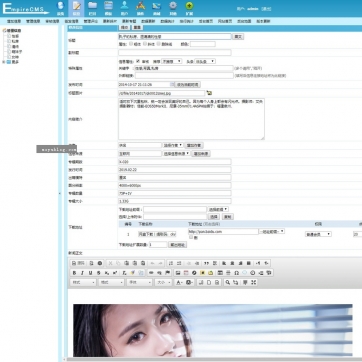
Task: Open the first style dropdown in editor
Action: pyautogui.click(x=83, y=283)
